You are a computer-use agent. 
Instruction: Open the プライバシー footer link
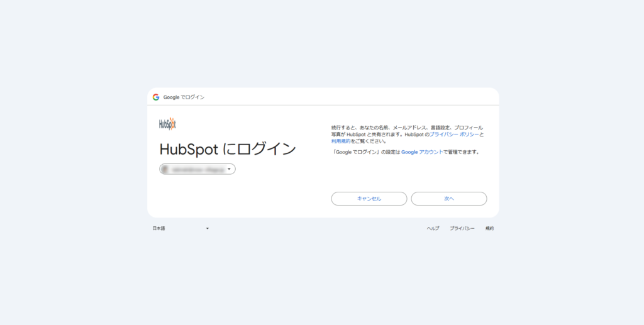tap(462, 229)
